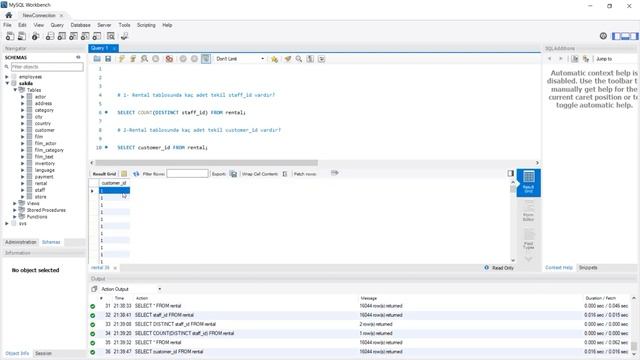Click the create new table icon
This screenshot has height=360, width=640.
62,36
